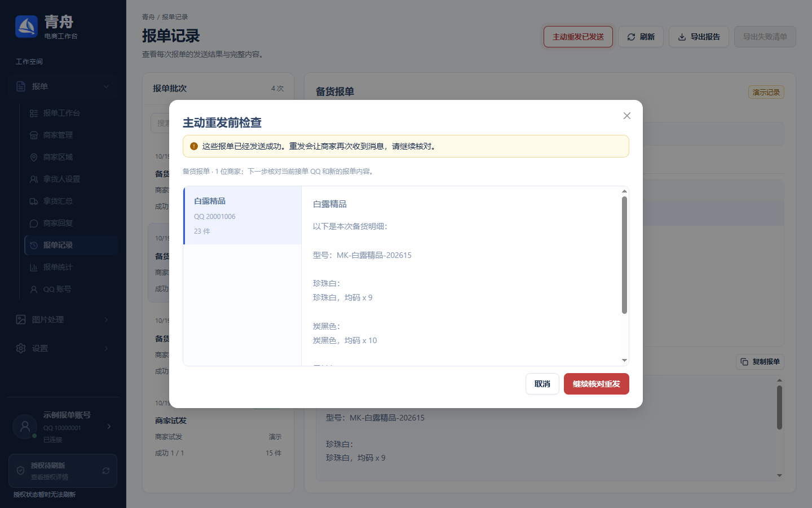Expand the 图片处理 chevron
Viewport: 812px width, 508px height.
coord(106,319)
